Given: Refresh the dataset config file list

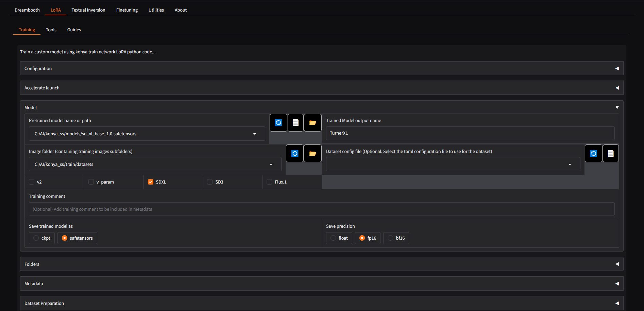Looking at the screenshot, I should [x=593, y=153].
